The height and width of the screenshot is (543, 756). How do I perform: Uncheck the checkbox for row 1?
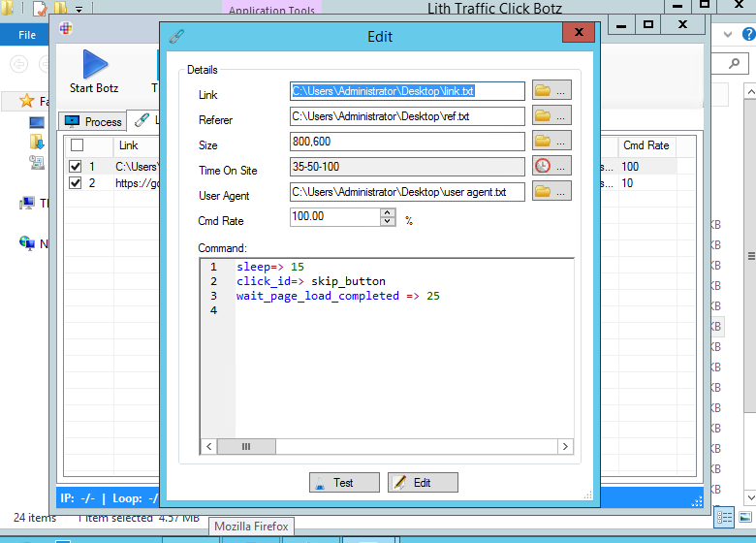point(76,167)
